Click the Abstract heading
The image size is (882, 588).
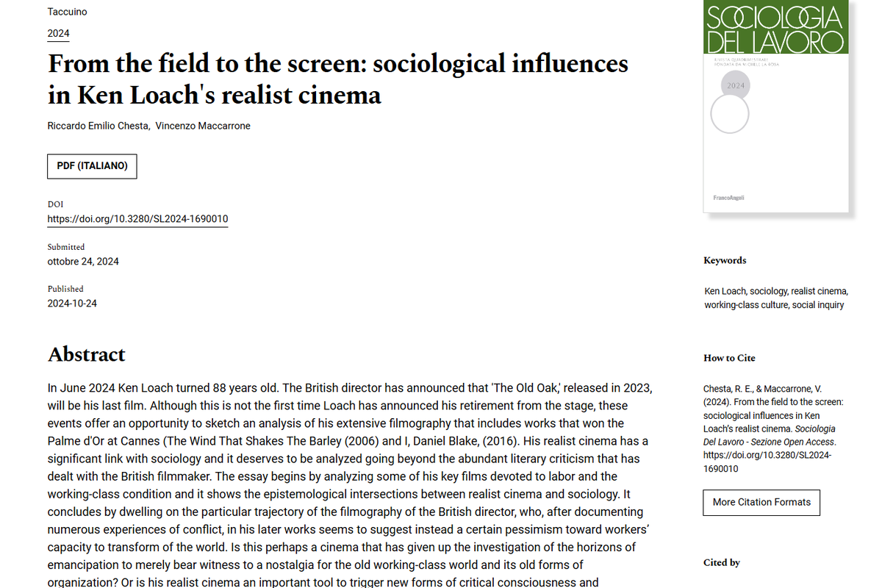86,354
